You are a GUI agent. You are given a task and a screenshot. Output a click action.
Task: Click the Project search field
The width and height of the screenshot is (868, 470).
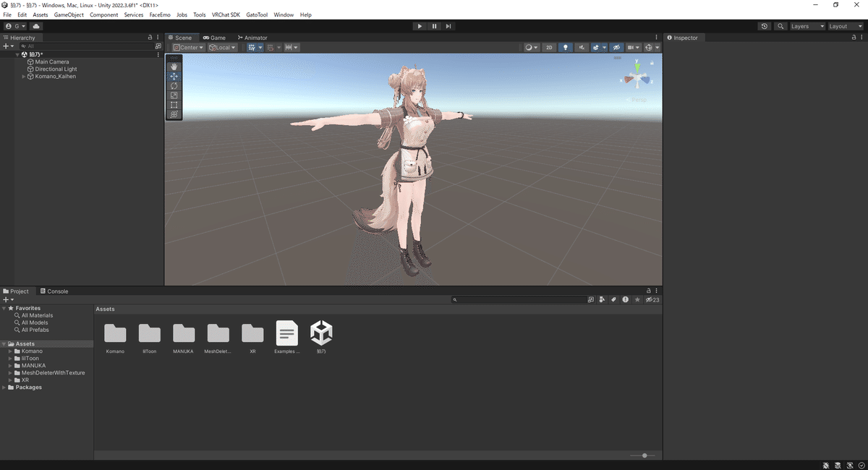click(519, 299)
